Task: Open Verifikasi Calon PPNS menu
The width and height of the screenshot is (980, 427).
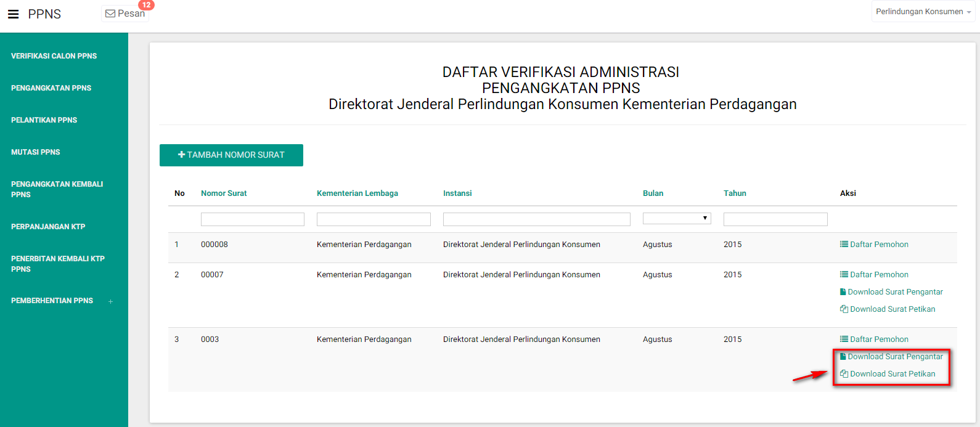Action: [x=54, y=56]
